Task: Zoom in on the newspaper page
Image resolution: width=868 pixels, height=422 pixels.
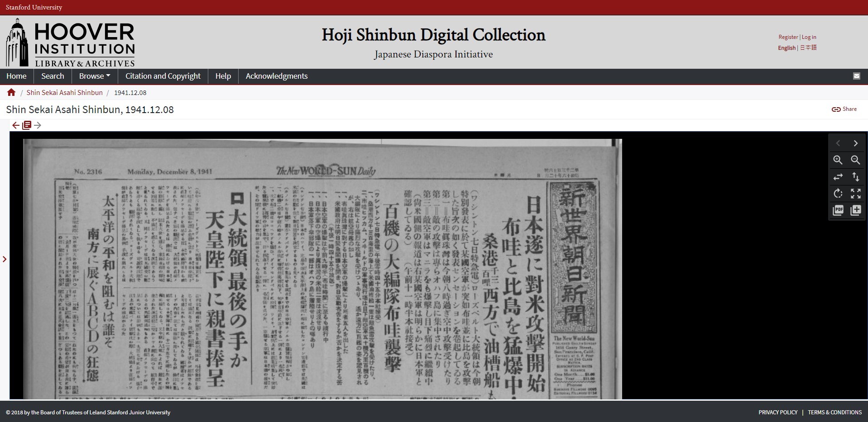Action: (x=838, y=160)
